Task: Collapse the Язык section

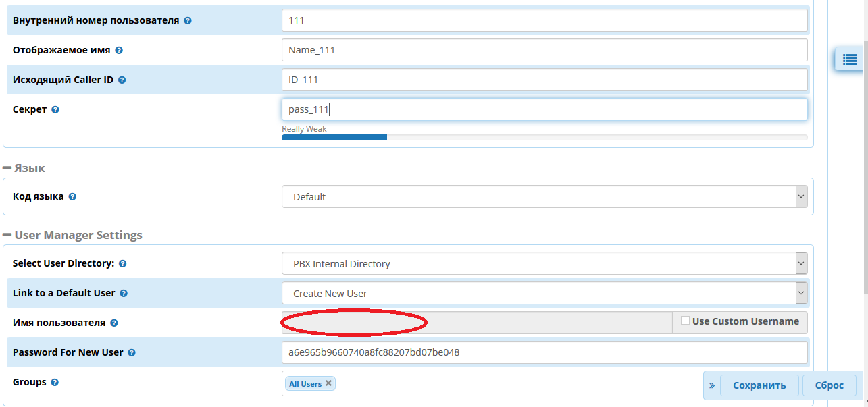Action: 7,168
